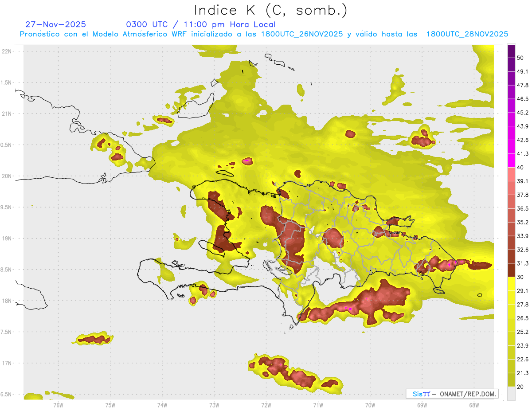This screenshot has width=532, height=411.
Task: Click the legend value "39.1"
Action: pos(522,181)
